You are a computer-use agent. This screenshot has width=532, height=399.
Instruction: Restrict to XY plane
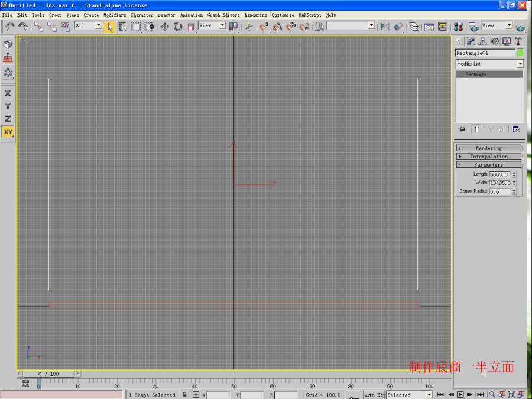tap(8, 132)
